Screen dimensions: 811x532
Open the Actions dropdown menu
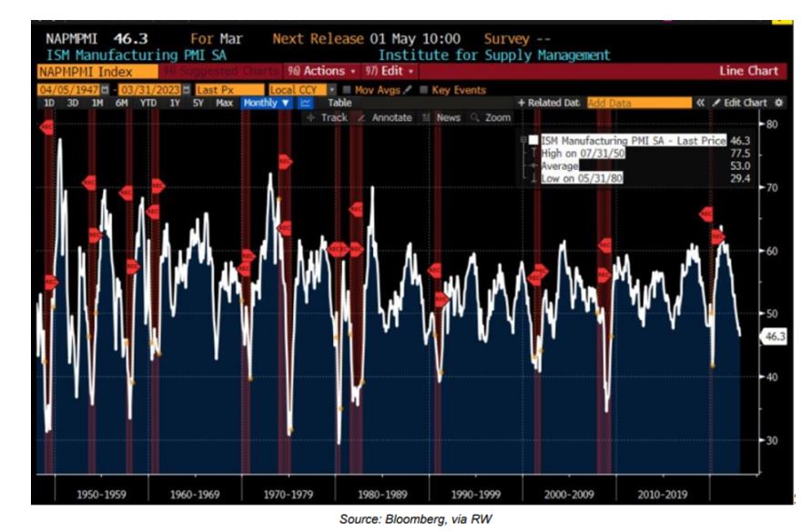pos(321,70)
